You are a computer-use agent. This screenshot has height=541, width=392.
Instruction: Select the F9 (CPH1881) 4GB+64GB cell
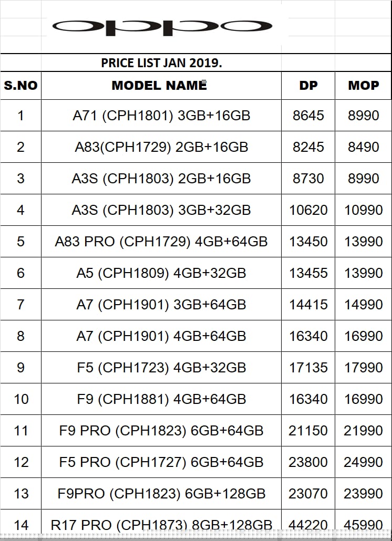(161, 399)
